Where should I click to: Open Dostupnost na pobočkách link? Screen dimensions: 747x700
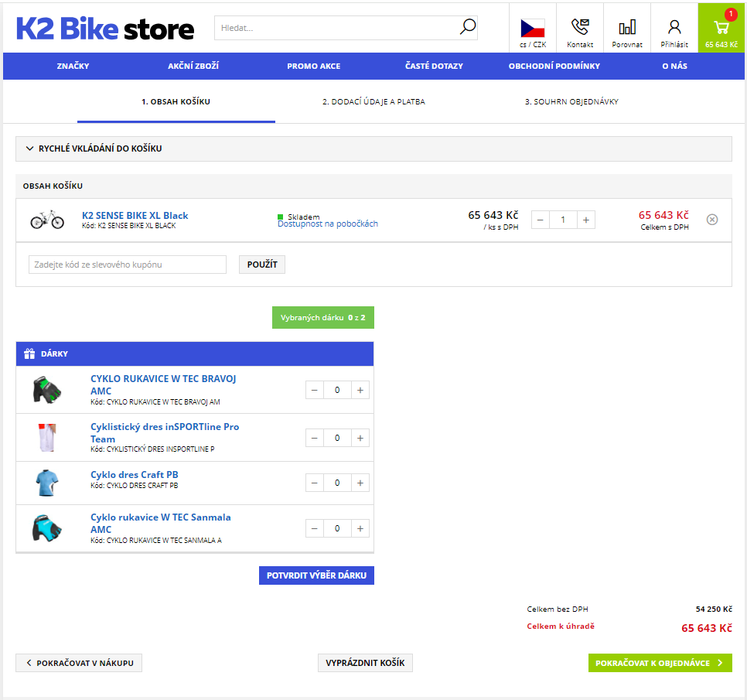[328, 224]
